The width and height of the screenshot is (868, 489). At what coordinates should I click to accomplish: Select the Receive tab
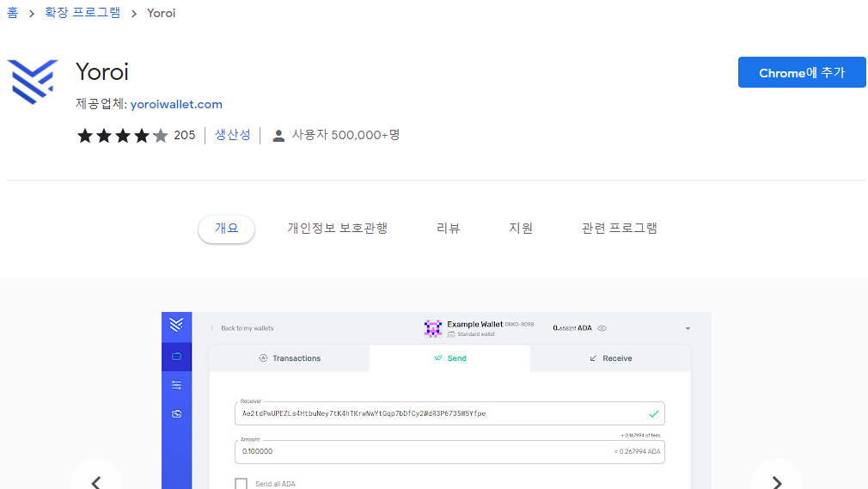(610, 358)
